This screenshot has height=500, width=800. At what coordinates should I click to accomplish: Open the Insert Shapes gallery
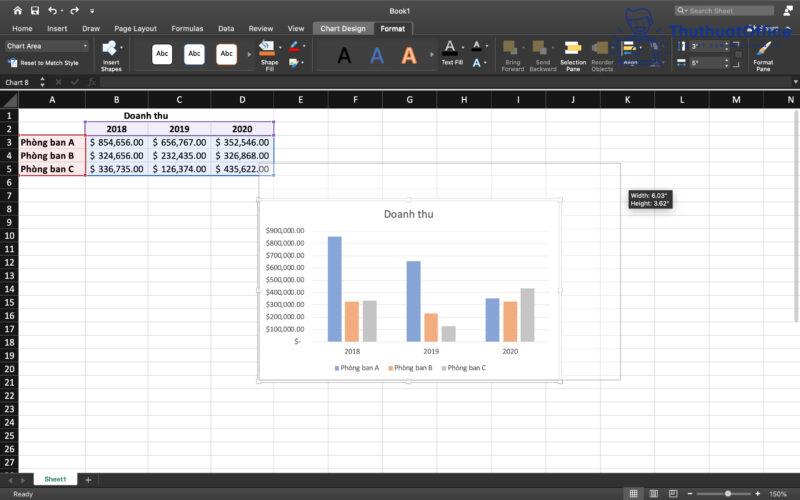click(x=111, y=56)
